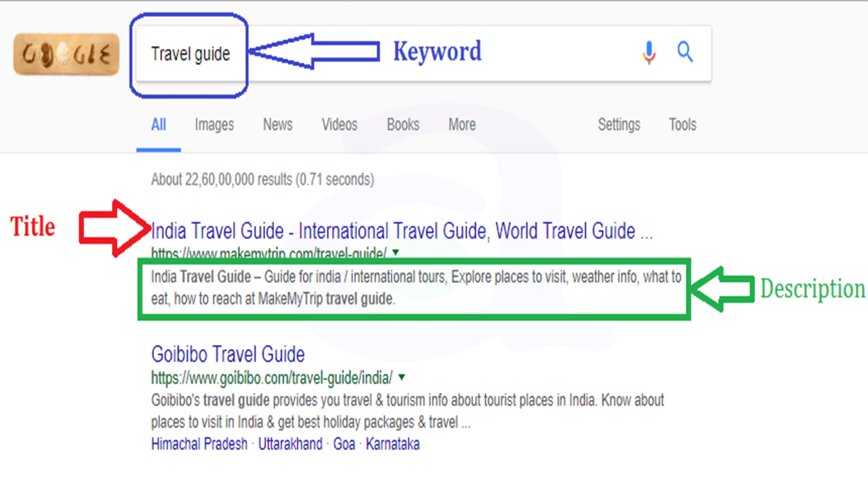Switch to the All results tab
This screenshot has height=488, width=868.
tap(159, 125)
